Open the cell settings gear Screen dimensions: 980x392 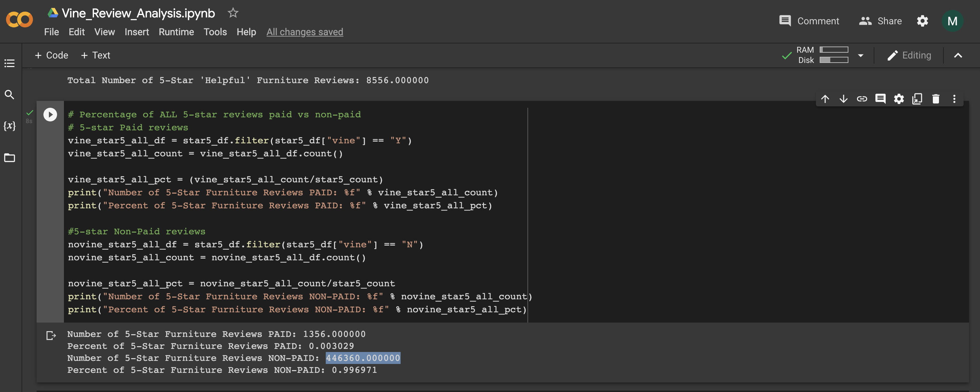click(x=899, y=99)
